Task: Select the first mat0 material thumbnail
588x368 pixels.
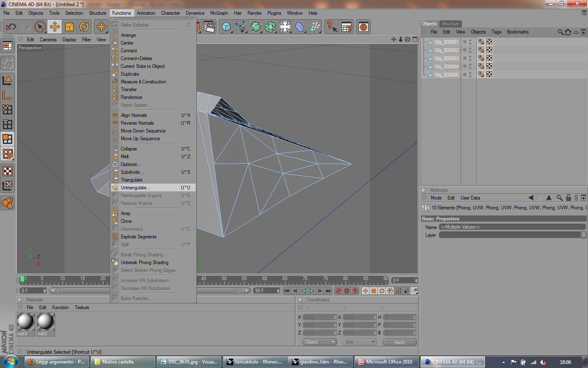Action: [x=25, y=324]
